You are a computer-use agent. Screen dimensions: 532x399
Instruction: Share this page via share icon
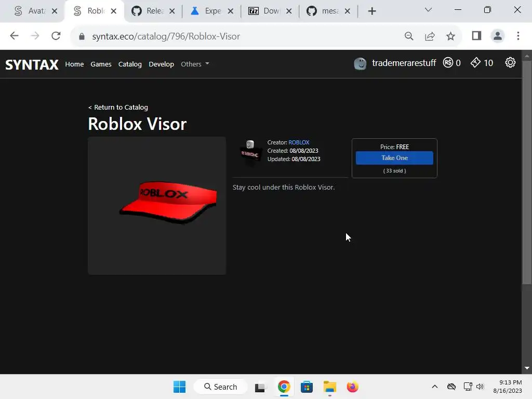430,36
